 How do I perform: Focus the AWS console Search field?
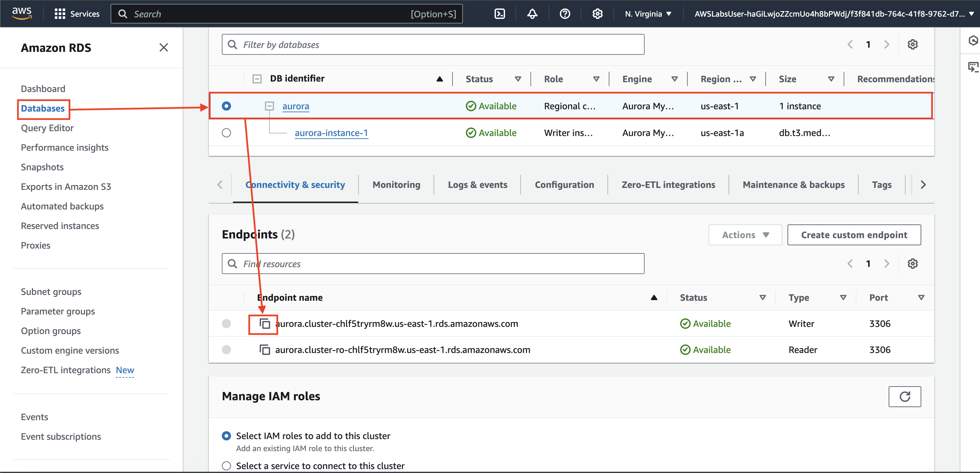287,14
